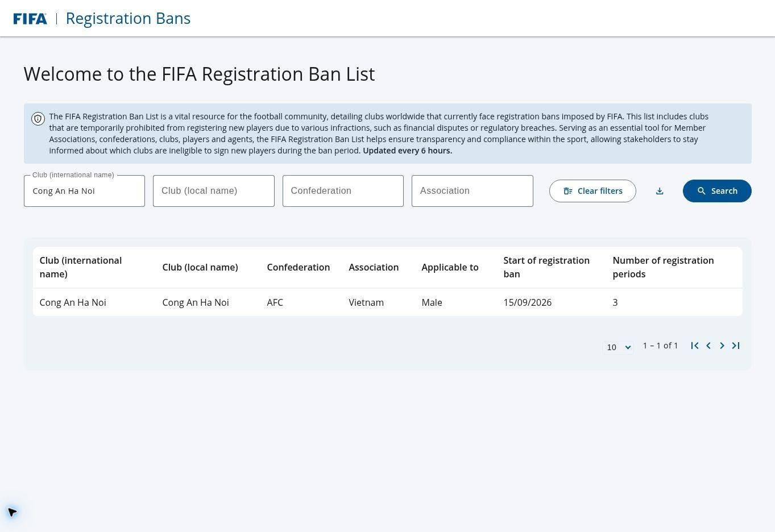Focus the Club (local name) field

pyautogui.click(x=214, y=191)
